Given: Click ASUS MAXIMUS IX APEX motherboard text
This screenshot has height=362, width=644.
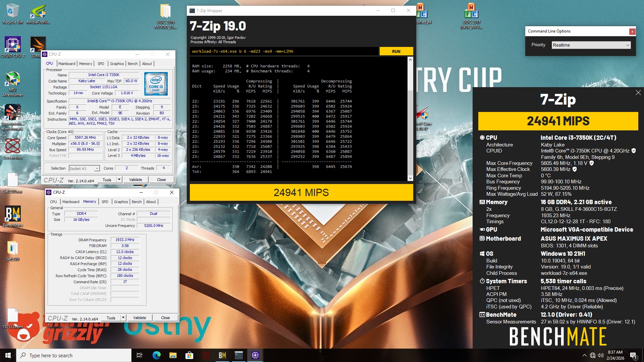Looking at the screenshot, I should click(574, 239).
